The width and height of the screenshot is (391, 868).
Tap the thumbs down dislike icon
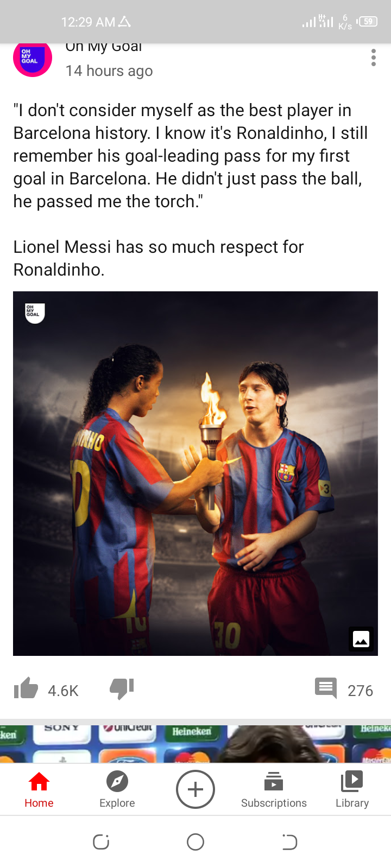coord(122,689)
